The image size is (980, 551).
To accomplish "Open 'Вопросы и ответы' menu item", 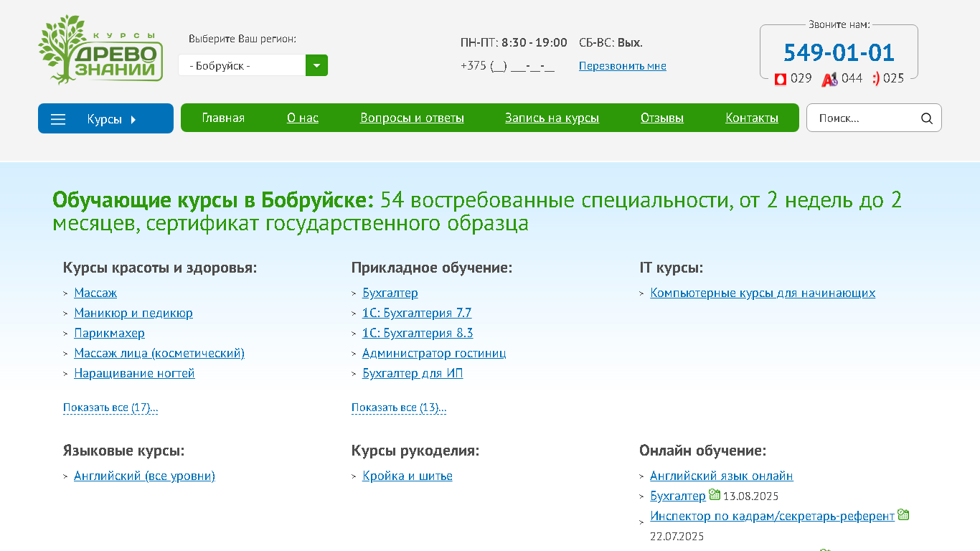I will click(x=412, y=118).
